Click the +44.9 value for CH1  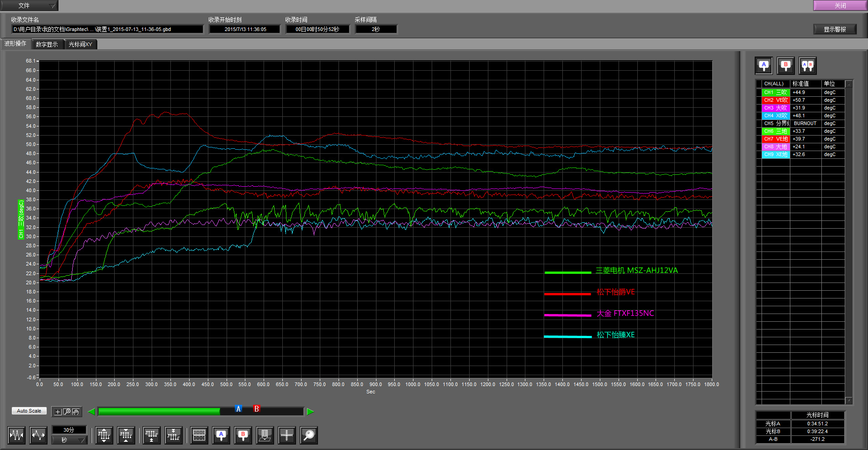806,92
